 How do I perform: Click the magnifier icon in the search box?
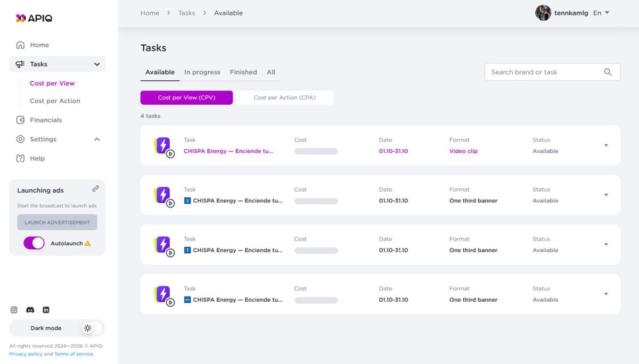tap(608, 72)
